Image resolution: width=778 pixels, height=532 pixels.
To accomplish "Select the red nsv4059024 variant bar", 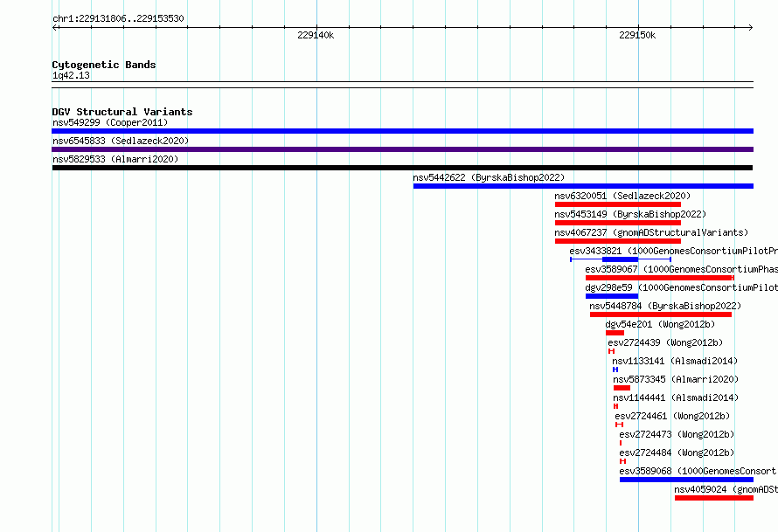I will point(714,498).
